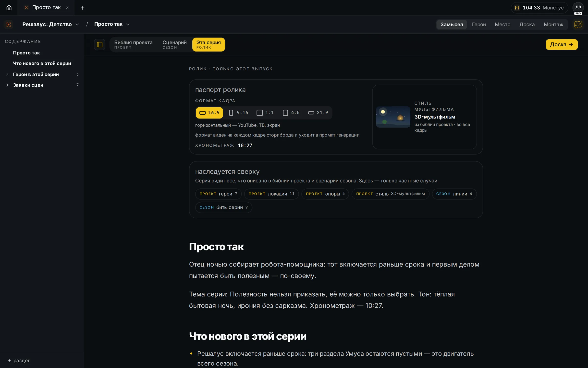This screenshot has width=588, height=368.
Task: Select the 1:1 frame format
Action: [265, 113]
